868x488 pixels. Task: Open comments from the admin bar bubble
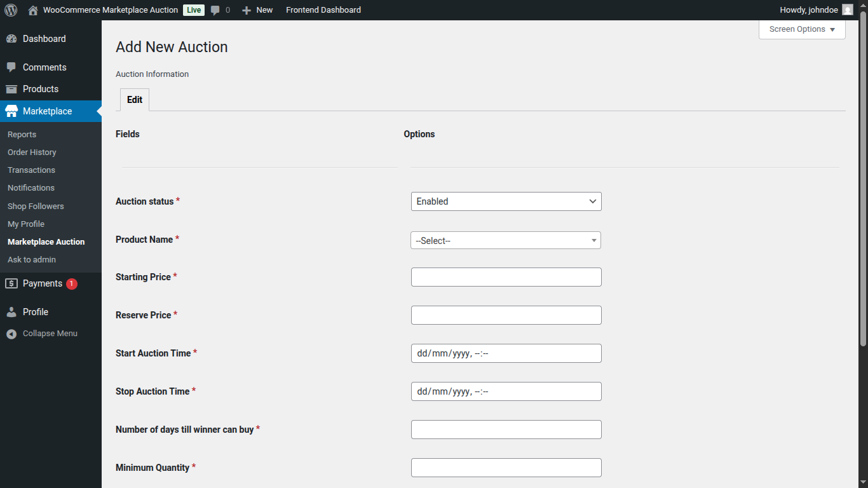216,10
